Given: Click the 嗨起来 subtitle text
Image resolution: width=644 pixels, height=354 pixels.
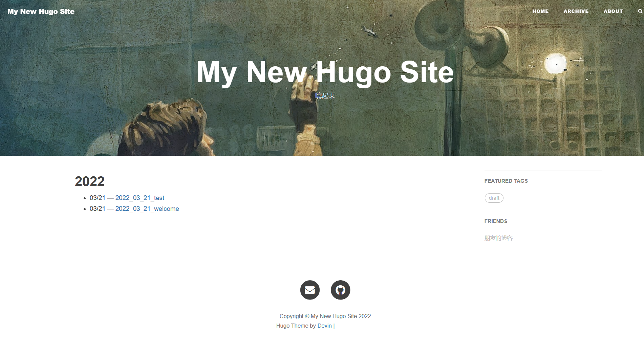Looking at the screenshot, I should [x=325, y=96].
